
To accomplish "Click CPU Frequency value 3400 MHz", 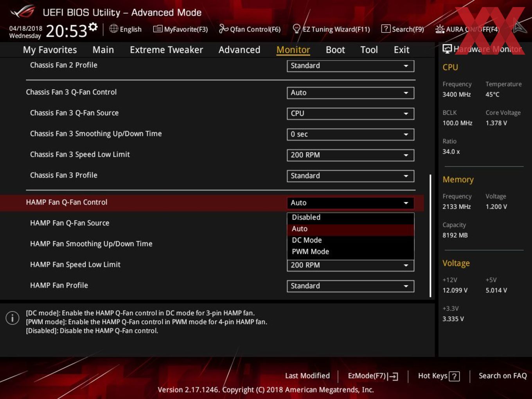I will click(x=457, y=94).
